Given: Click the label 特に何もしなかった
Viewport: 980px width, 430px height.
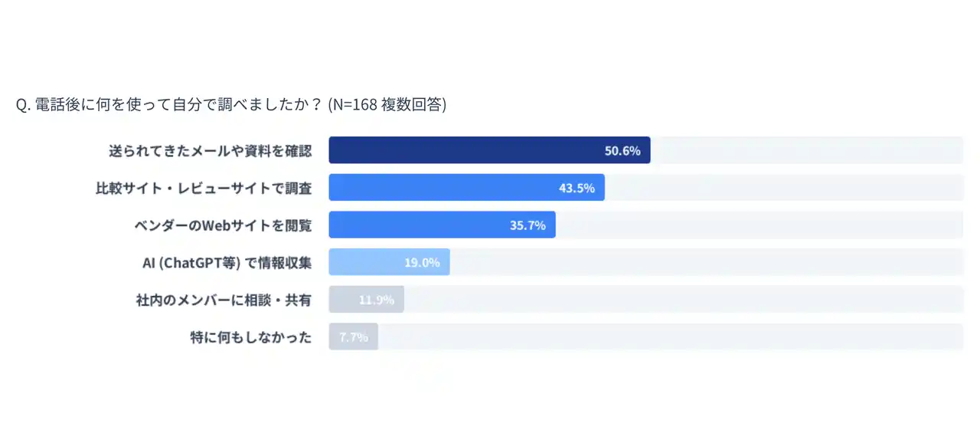Looking at the screenshot, I should point(251,337).
